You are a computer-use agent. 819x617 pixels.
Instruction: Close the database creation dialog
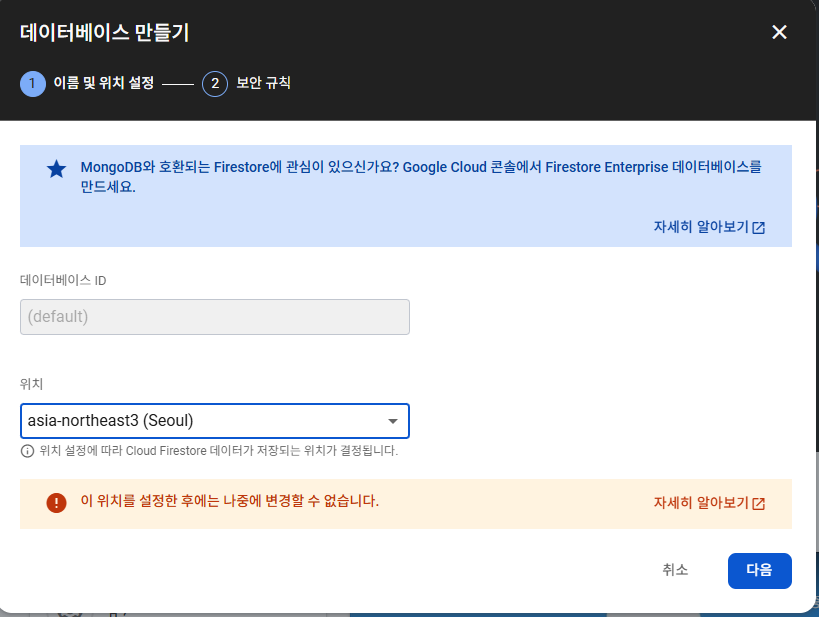click(x=779, y=32)
